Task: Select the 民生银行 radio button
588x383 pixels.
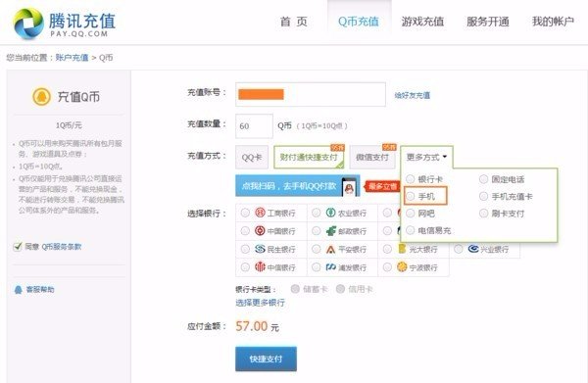Action: point(245,249)
